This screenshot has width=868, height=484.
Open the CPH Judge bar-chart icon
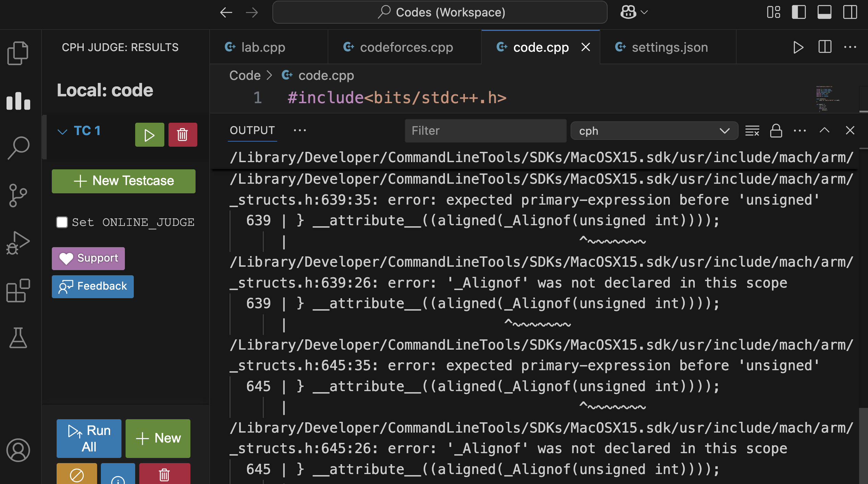(18, 101)
